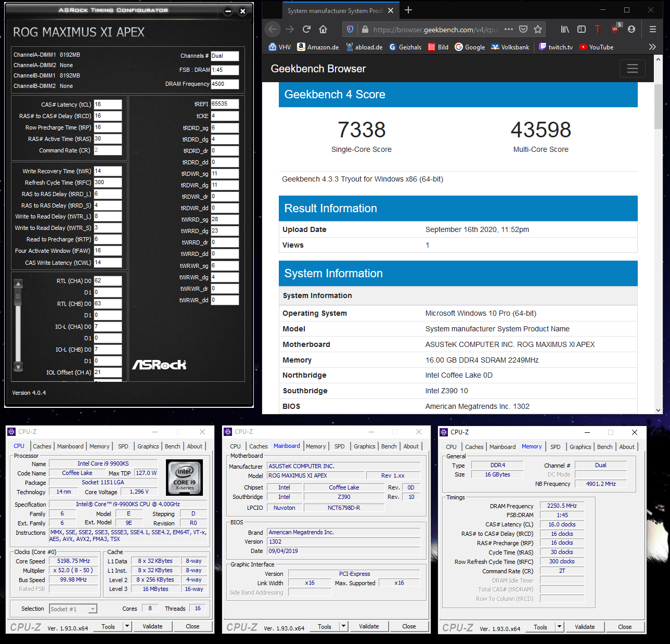
Task: Click tWRRD_sg value field
Action: 225,220
